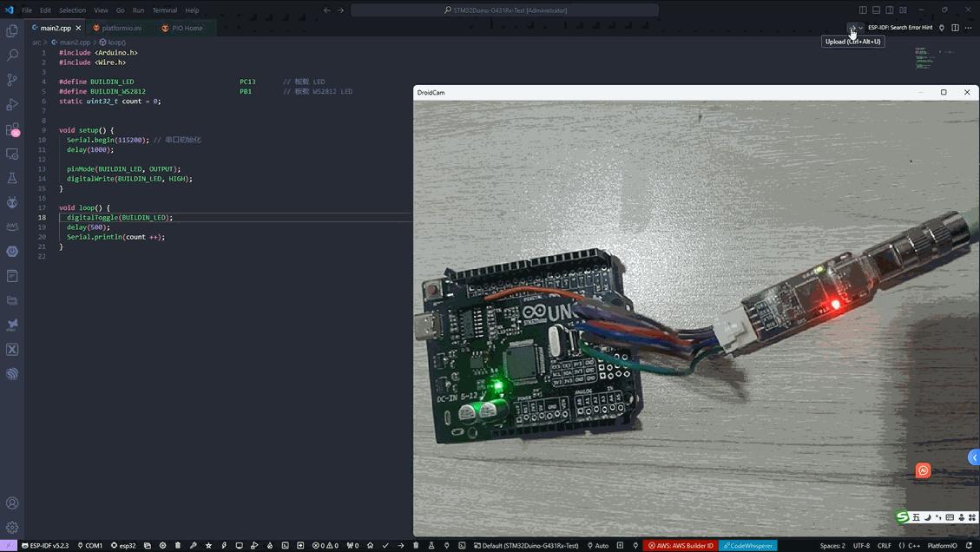Switch to the platformio.ini tab
This screenshot has height=552, width=980.
coord(121,28)
